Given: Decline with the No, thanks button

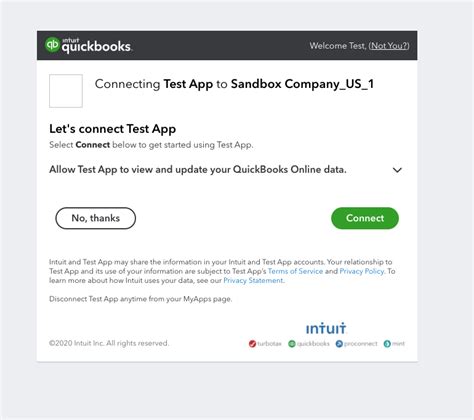Looking at the screenshot, I should (96, 218).
